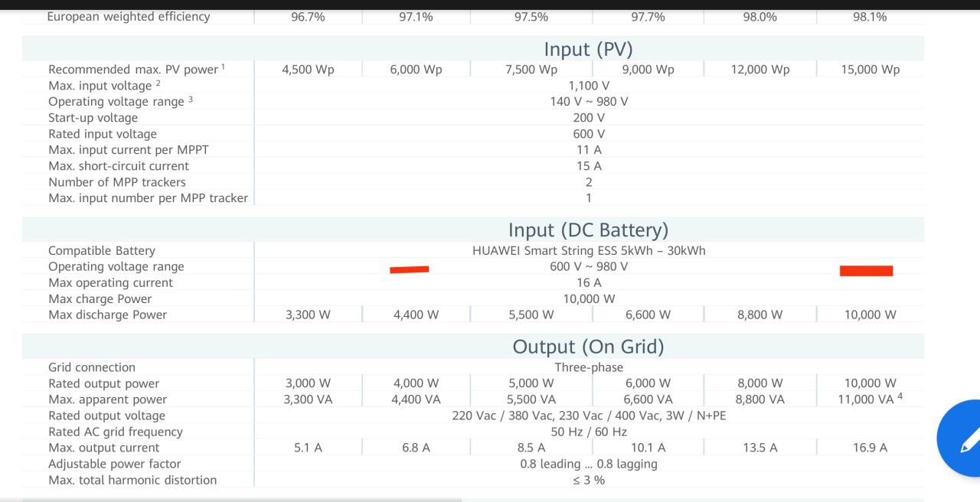Select the 11 A per MPPT value

[588, 150]
